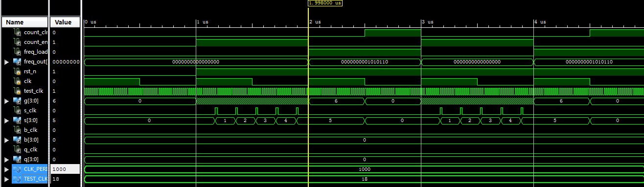
Task: Click value 1 in the test_clk Value cell
Action: (54, 91)
